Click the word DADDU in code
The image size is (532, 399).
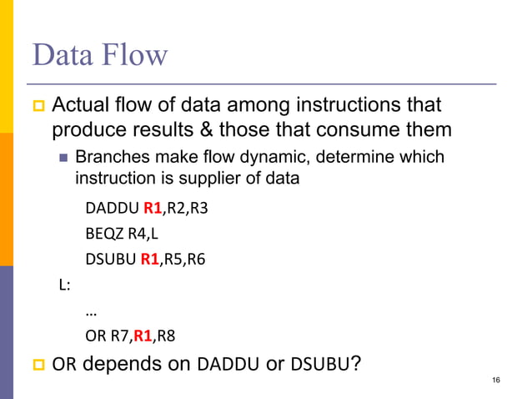[113, 208]
